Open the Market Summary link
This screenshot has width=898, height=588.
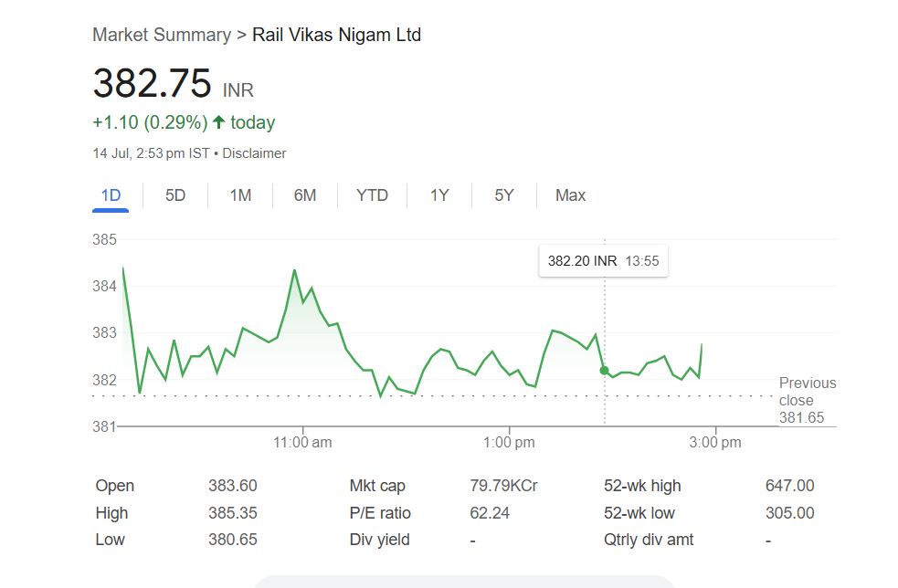click(x=162, y=35)
